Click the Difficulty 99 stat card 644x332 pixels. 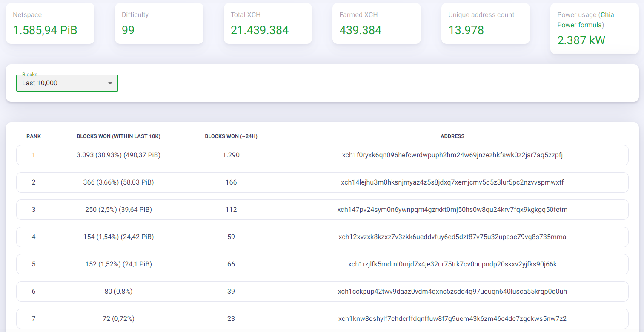click(159, 23)
